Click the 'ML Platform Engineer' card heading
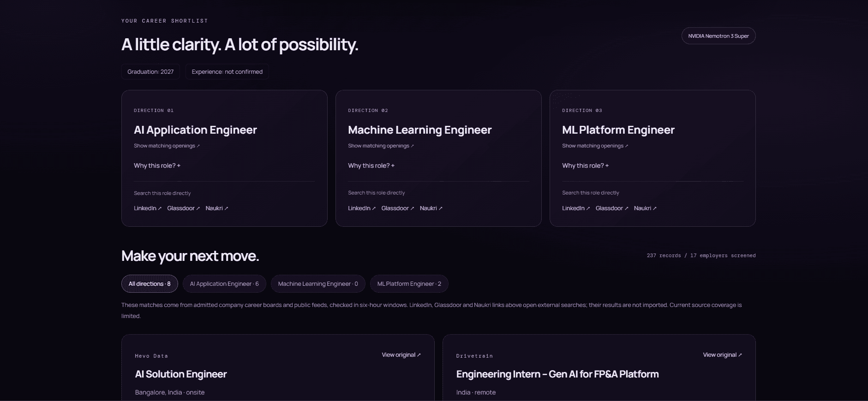The image size is (868, 401). [618, 130]
